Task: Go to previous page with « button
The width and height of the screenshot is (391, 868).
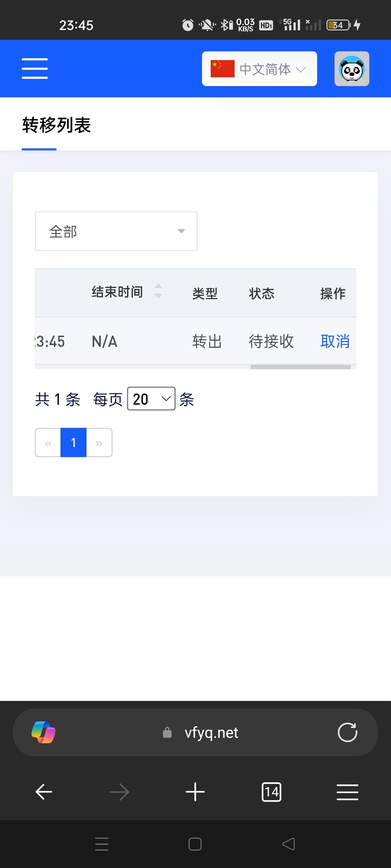Action: pyautogui.click(x=48, y=443)
